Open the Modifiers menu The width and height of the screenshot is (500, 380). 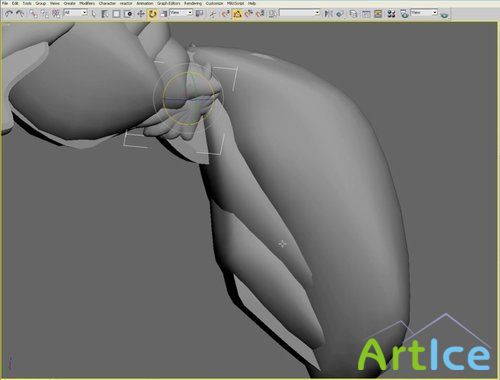[x=87, y=3]
